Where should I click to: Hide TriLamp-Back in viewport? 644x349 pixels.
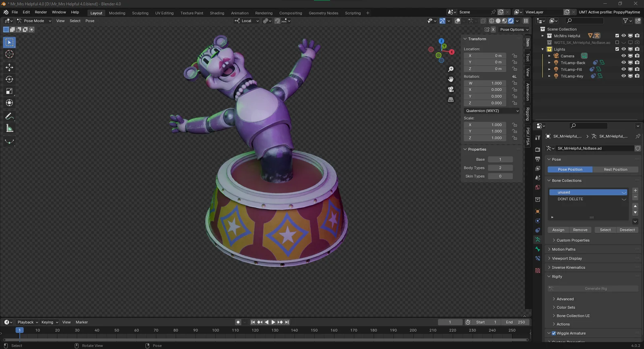[x=623, y=62]
